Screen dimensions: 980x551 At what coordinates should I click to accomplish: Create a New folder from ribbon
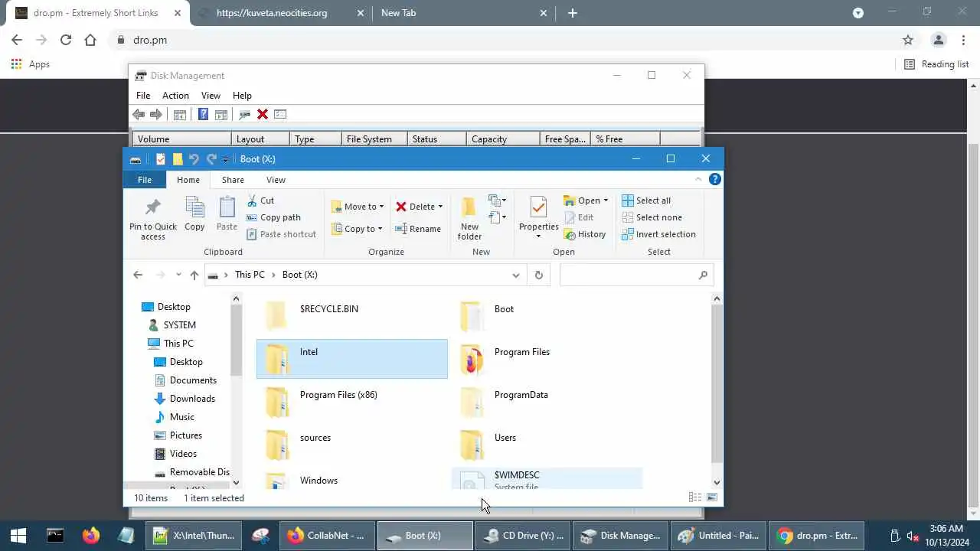point(469,219)
